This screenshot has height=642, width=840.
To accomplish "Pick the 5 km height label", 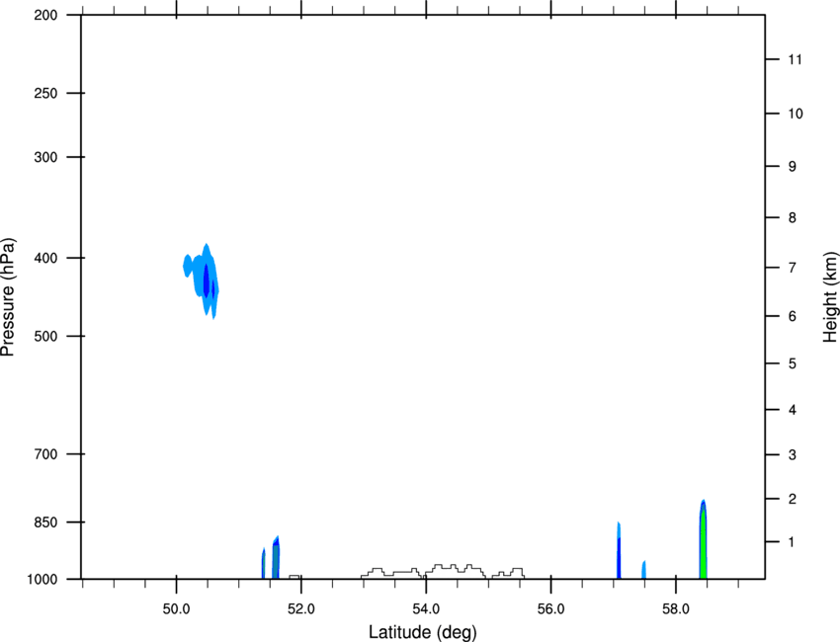I will click(793, 363).
